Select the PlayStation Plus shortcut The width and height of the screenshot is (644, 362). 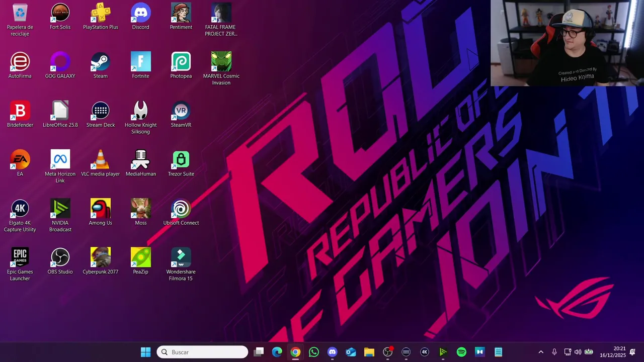tap(101, 17)
